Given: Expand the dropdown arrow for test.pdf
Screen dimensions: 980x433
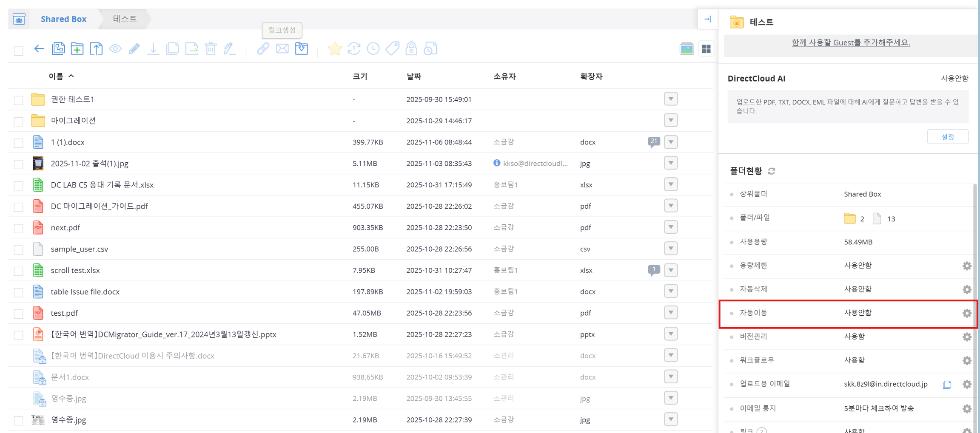Looking at the screenshot, I should click(x=671, y=313).
